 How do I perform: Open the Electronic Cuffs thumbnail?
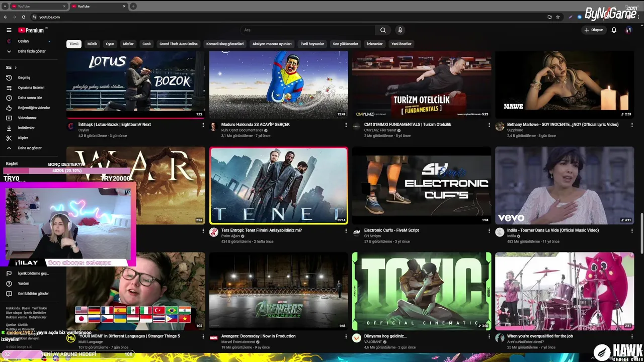point(422,186)
